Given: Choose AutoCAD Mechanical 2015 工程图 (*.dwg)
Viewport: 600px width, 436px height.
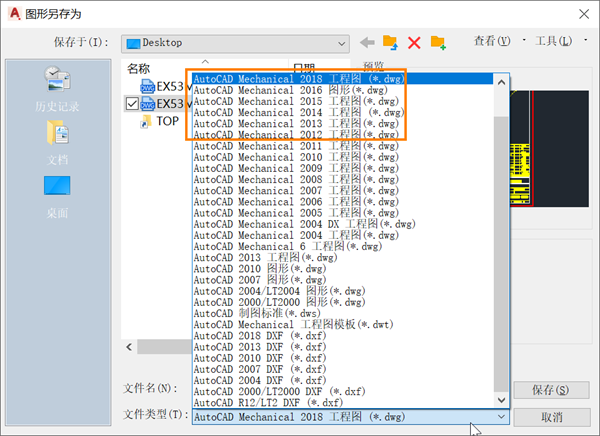Looking at the screenshot, I should coord(343,101).
